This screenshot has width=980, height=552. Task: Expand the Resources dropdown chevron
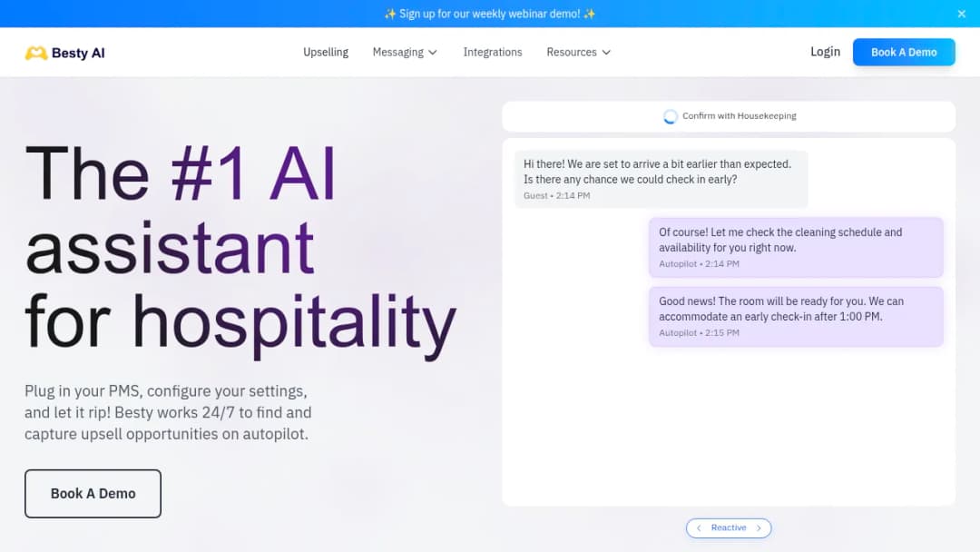606,53
